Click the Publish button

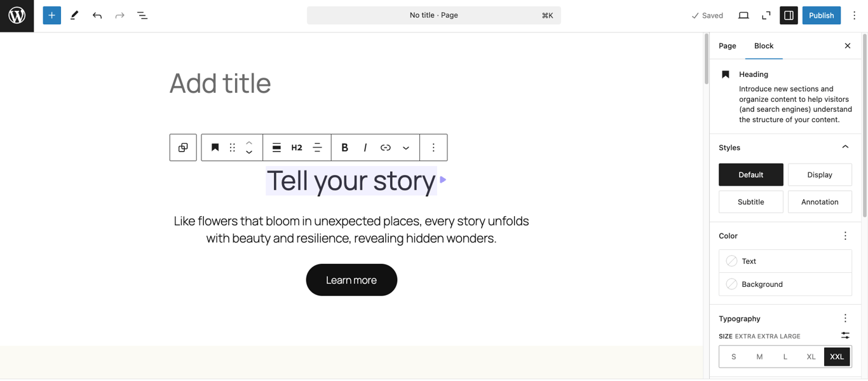(821, 15)
